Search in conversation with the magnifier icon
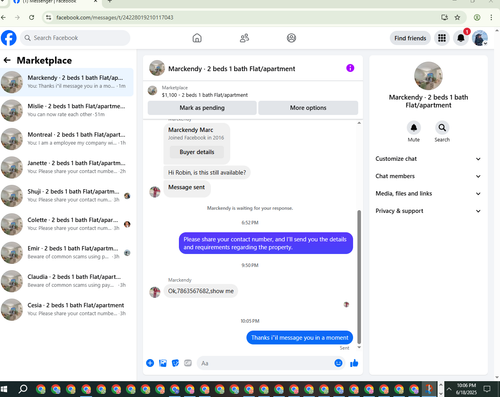Image resolution: width=500 pixels, height=397 pixels. (442, 128)
